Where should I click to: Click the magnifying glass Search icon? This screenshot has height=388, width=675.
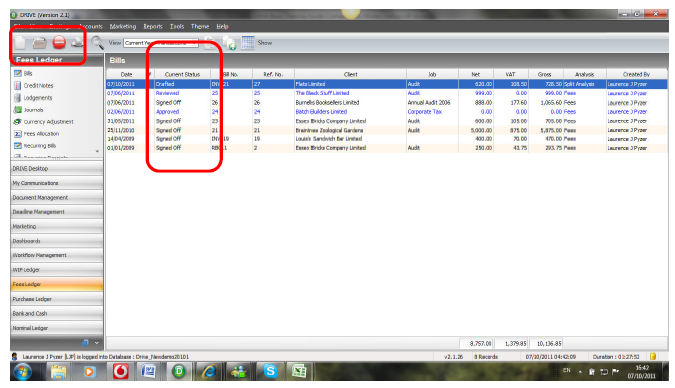tap(97, 42)
